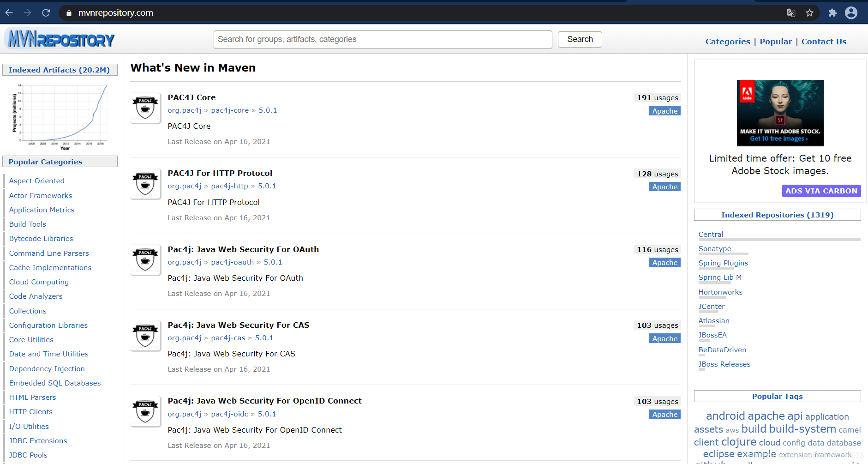Click the site lock icon in address bar

[x=69, y=13]
